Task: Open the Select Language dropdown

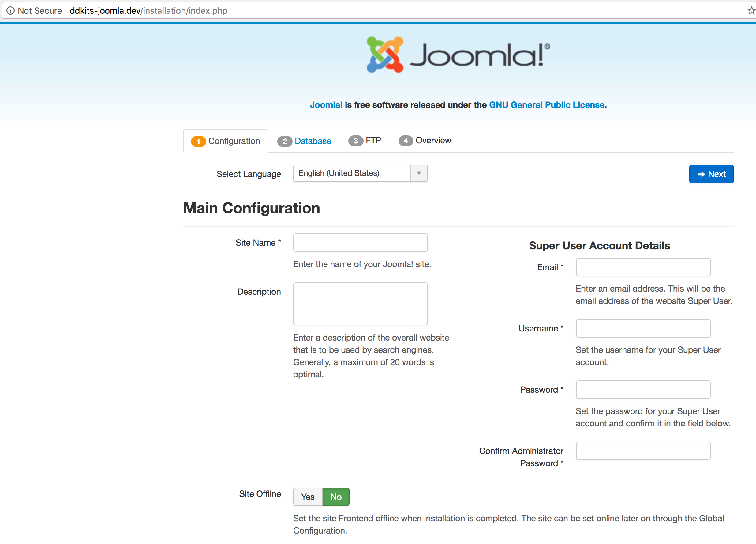Action: pos(360,173)
